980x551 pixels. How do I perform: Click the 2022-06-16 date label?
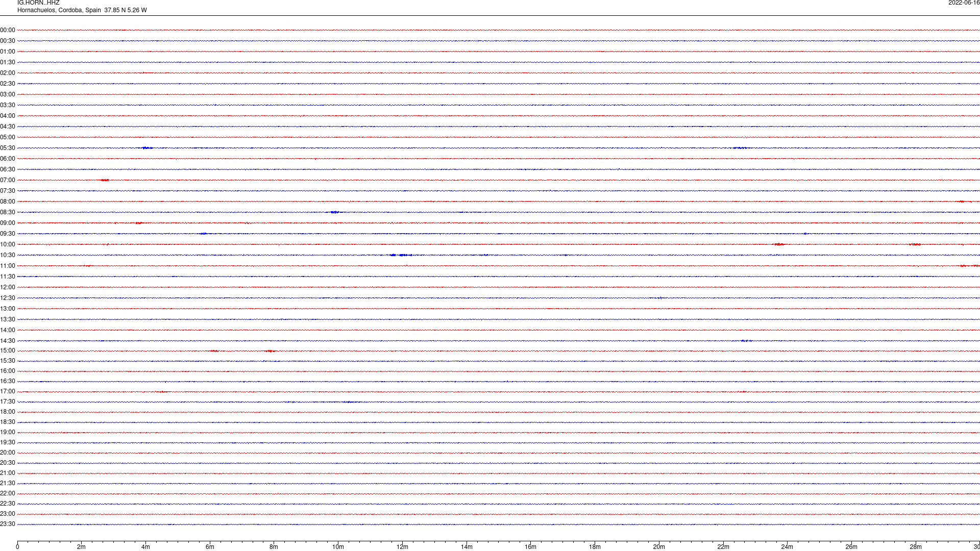click(964, 3)
